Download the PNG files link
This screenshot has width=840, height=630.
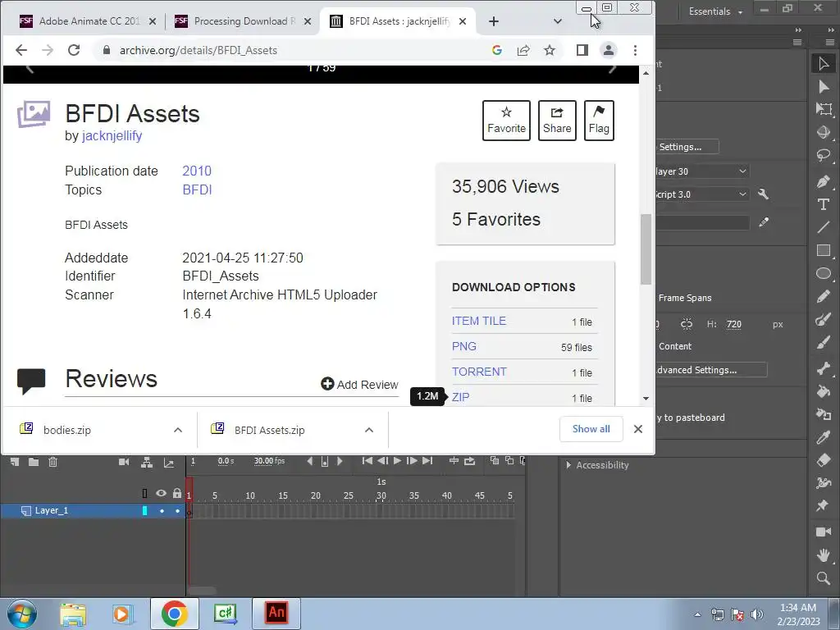pos(464,347)
